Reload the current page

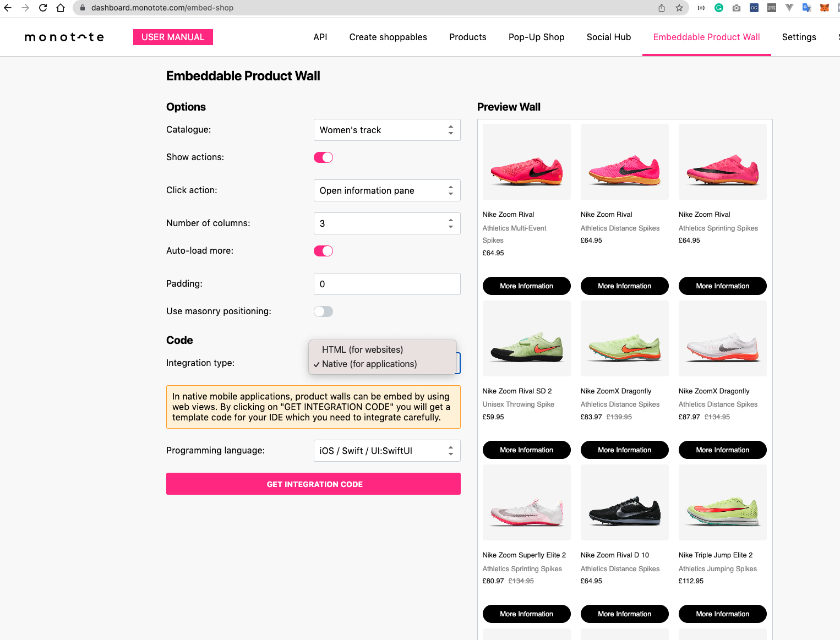[x=43, y=8]
